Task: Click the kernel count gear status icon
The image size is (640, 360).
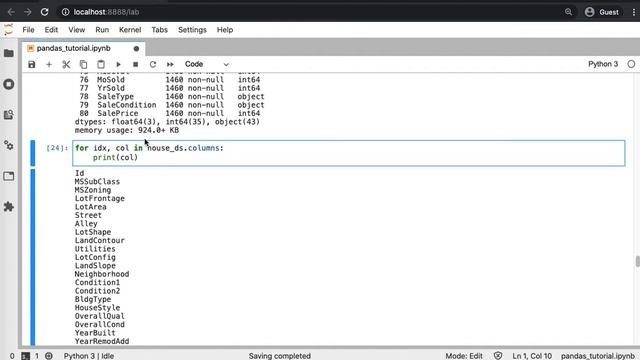Action: pyautogui.click(x=49, y=356)
